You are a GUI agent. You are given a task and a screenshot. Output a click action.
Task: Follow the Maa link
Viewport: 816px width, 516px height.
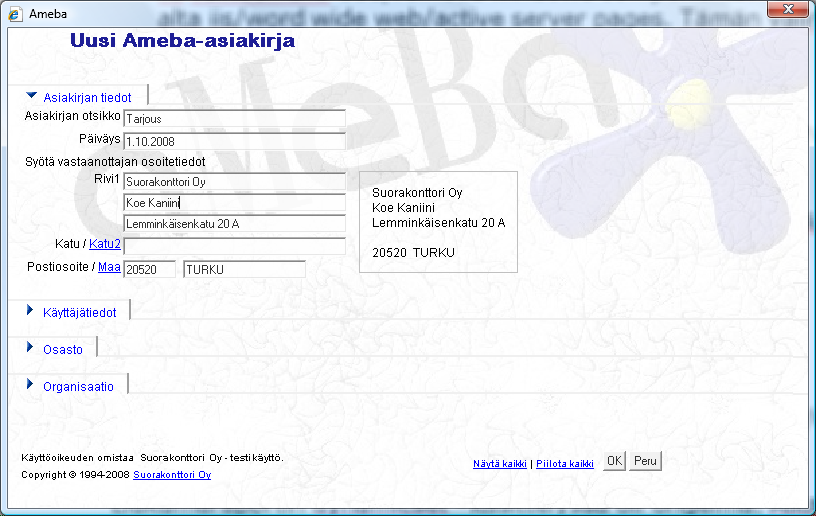pyautogui.click(x=109, y=267)
